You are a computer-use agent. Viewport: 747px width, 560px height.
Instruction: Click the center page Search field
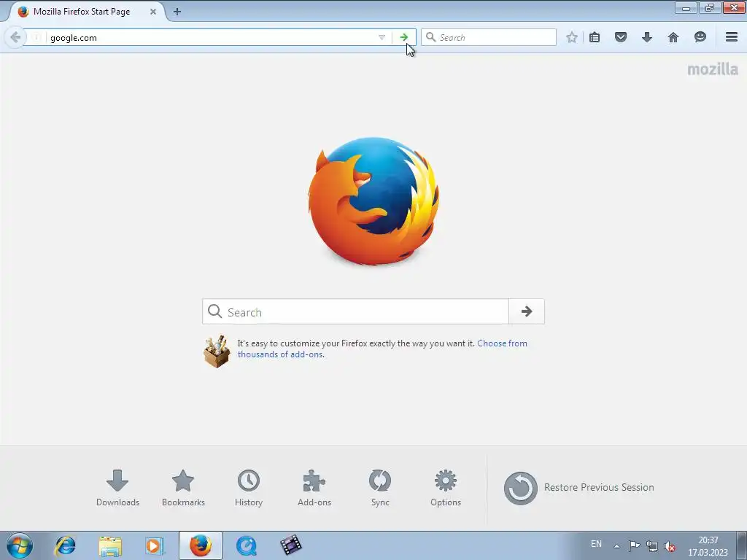coord(355,311)
